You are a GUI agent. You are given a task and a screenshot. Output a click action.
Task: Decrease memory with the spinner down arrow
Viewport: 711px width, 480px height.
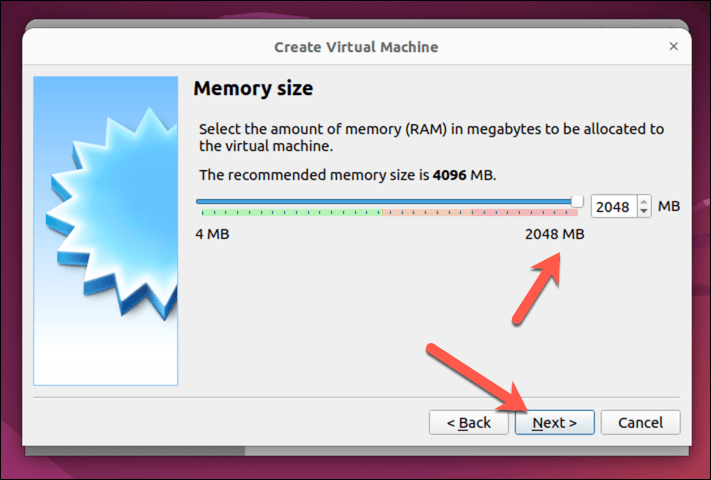643,211
